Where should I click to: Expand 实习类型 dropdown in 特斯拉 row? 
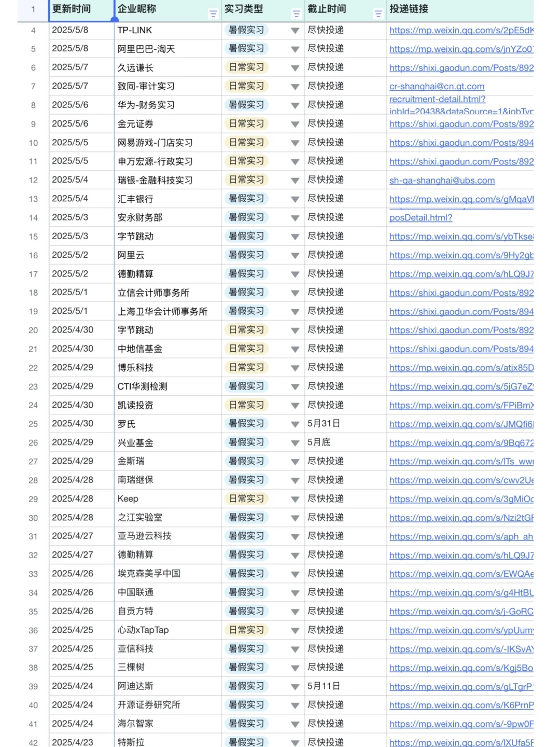pyautogui.click(x=295, y=743)
